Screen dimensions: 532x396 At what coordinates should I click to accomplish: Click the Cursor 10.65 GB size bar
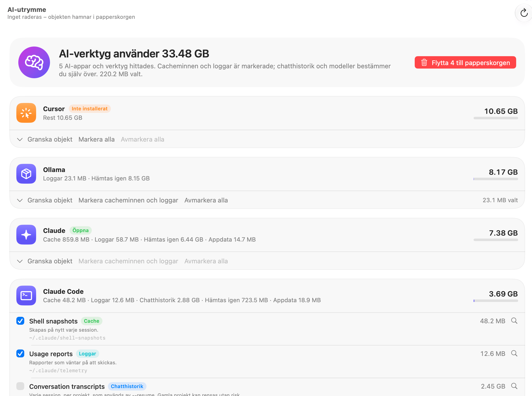[x=496, y=118]
